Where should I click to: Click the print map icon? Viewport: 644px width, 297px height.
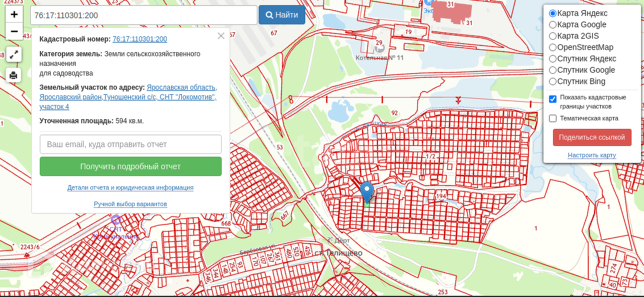pyautogui.click(x=14, y=75)
